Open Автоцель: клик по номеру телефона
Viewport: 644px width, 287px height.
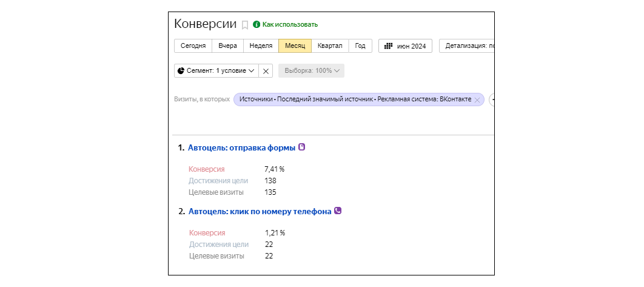tap(260, 211)
